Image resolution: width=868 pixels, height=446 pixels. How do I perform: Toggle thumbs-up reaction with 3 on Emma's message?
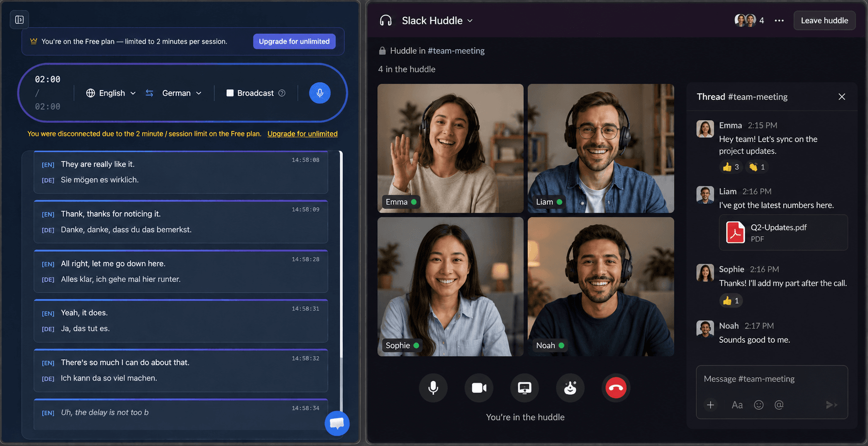click(x=731, y=167)
